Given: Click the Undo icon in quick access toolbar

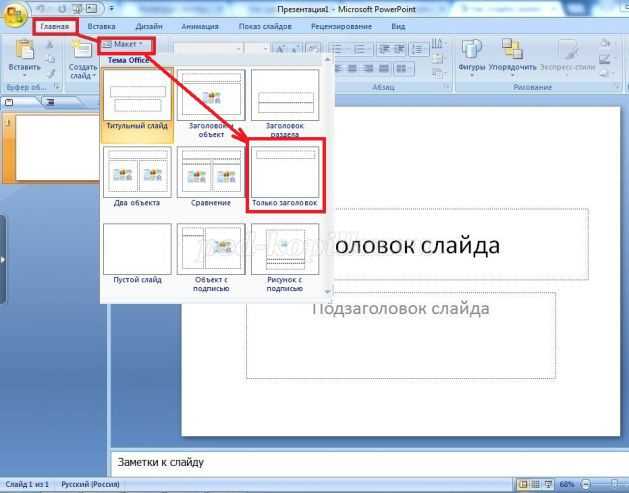Looking at the screenshot, I should 41,8.
